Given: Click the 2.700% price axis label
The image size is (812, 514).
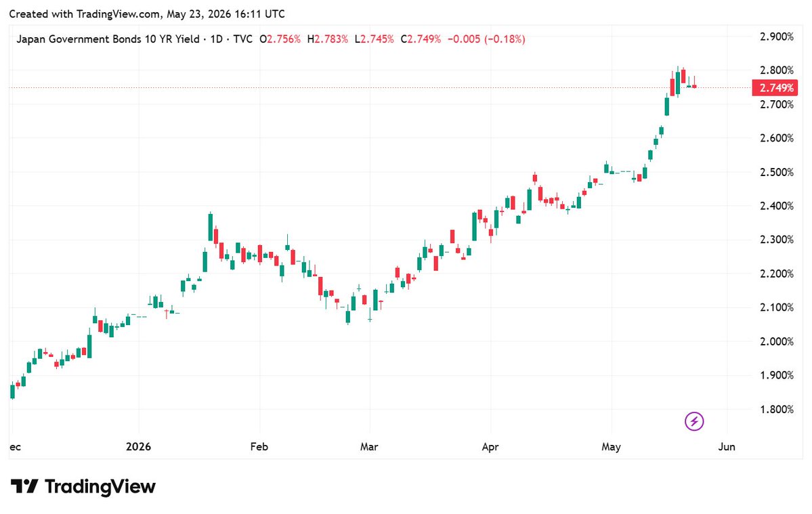Looking at the screenshot, I should [777, 104].
